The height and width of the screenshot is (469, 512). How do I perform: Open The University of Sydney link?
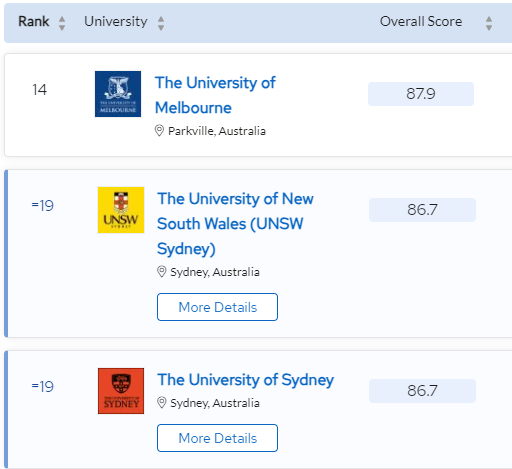(x=245, y=380)
